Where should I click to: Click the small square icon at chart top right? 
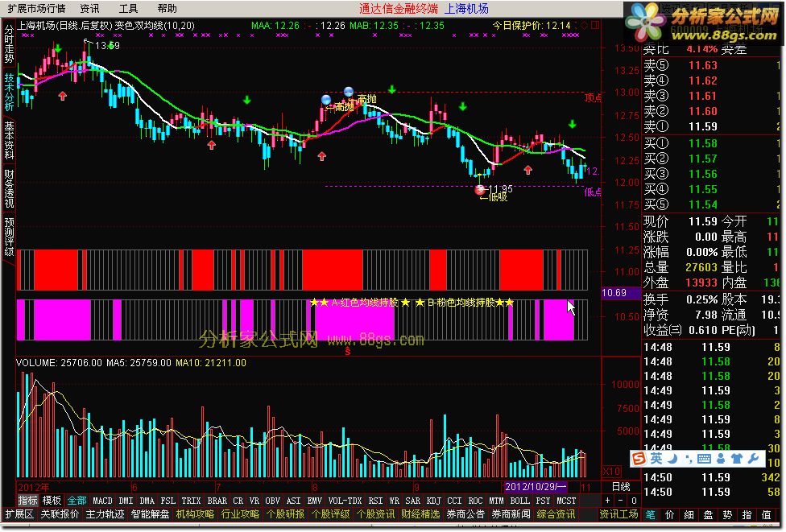pyautogui.click(x=595, y=25)
